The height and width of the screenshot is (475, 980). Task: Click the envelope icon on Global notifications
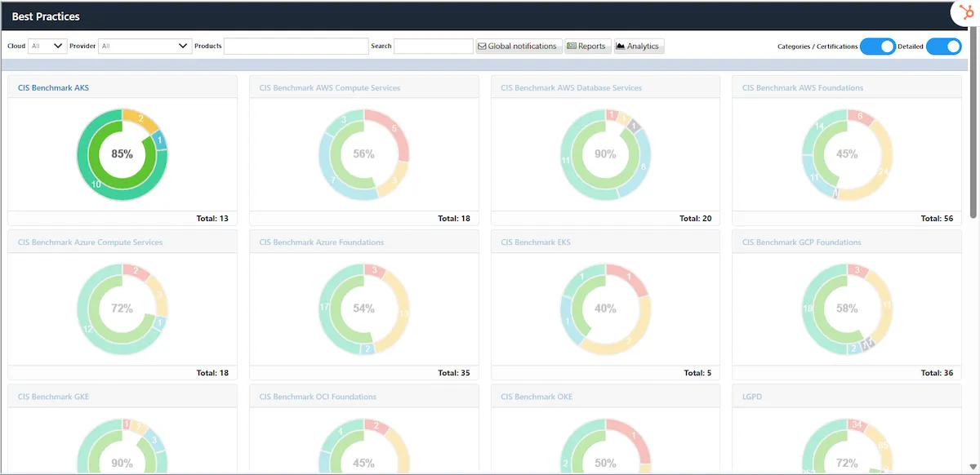tap(482, 47)
